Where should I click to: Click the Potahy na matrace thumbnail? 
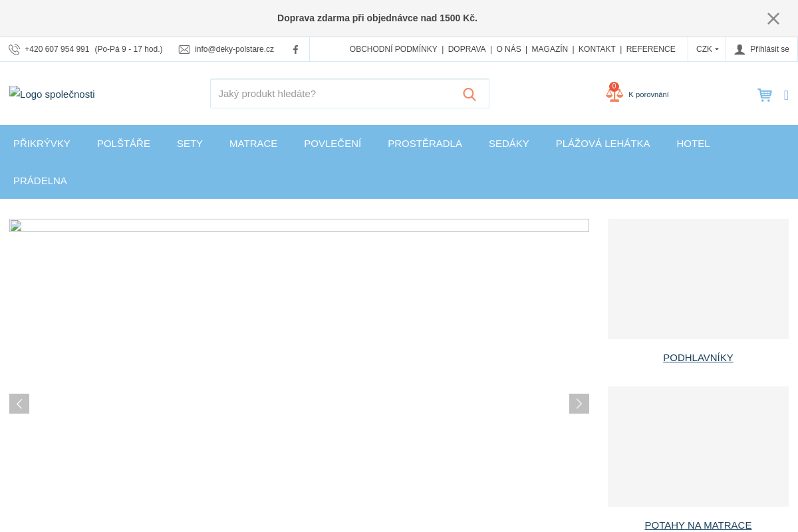click(x=698, y=446)
